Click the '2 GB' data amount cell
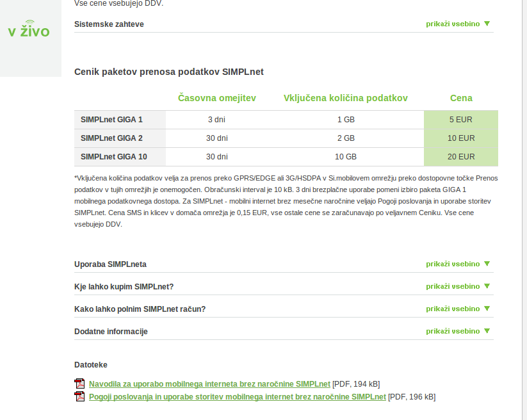This screenshot has width=527, height=420. click(x=346, y=138)
